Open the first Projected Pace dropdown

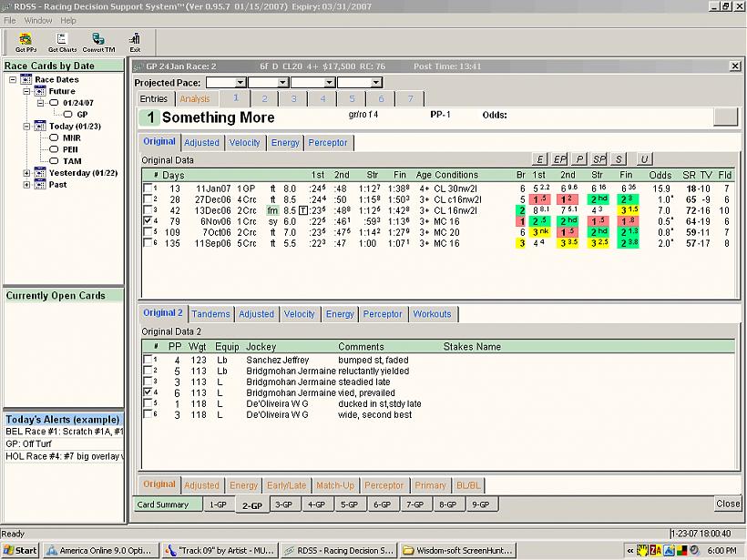240,83
